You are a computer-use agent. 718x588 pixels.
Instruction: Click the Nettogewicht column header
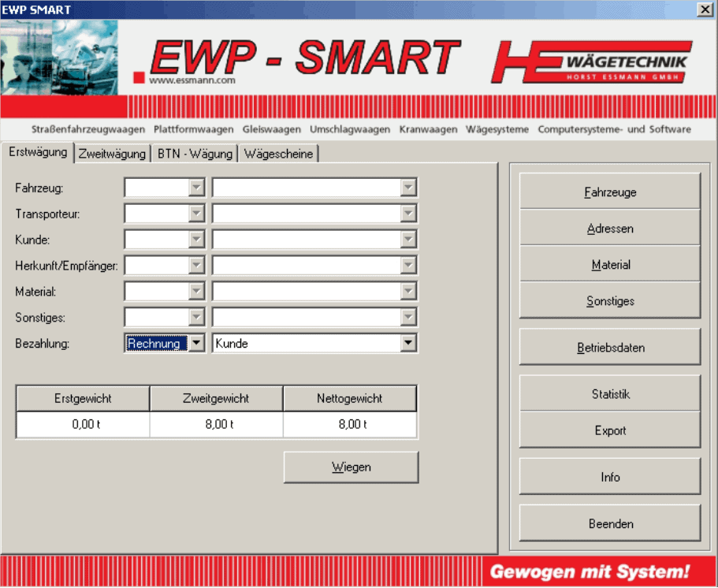[x=350, y=398]
